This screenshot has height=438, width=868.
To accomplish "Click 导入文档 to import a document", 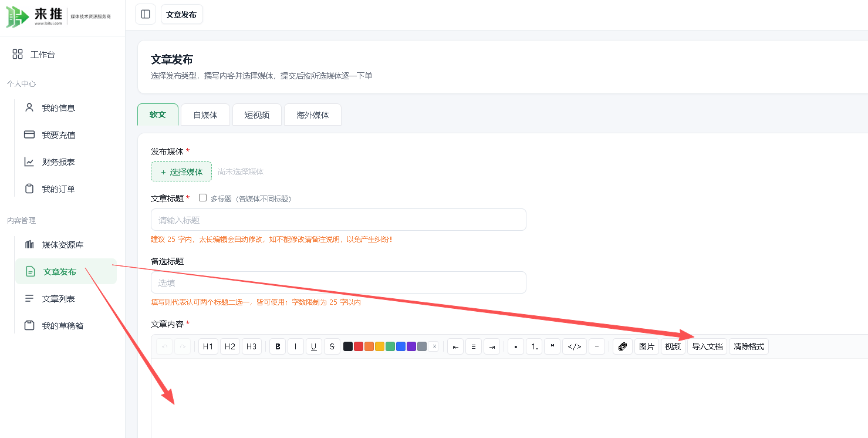I will pos(707,347).
